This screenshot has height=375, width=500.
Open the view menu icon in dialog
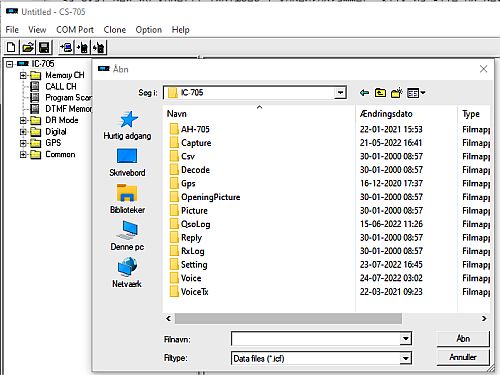(416, 93)
